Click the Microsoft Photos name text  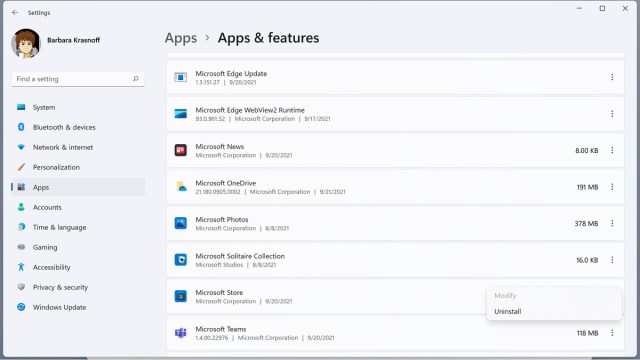click(222, 220)
